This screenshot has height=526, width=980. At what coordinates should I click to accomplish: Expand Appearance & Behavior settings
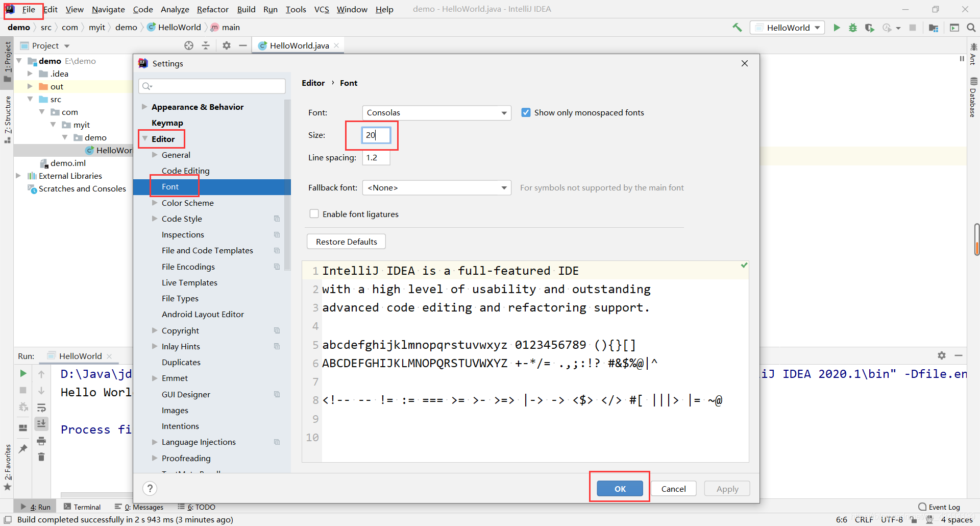(x=144, y=107)
